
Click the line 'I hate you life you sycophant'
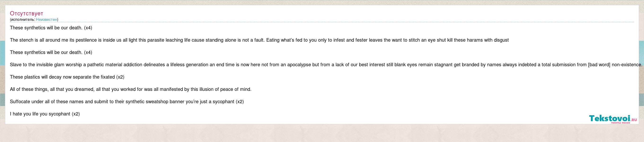45,114
